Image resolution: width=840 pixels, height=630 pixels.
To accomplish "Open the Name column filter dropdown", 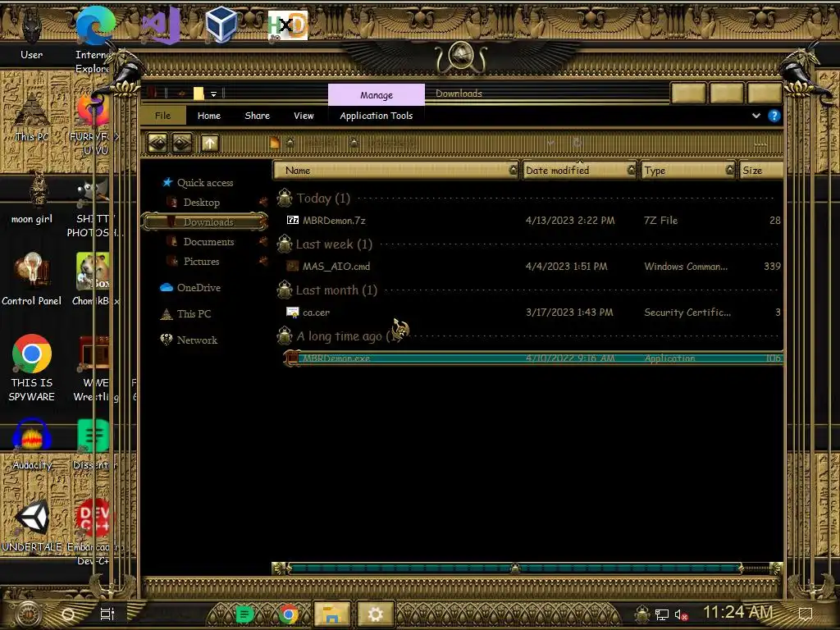I will point(514,171).
